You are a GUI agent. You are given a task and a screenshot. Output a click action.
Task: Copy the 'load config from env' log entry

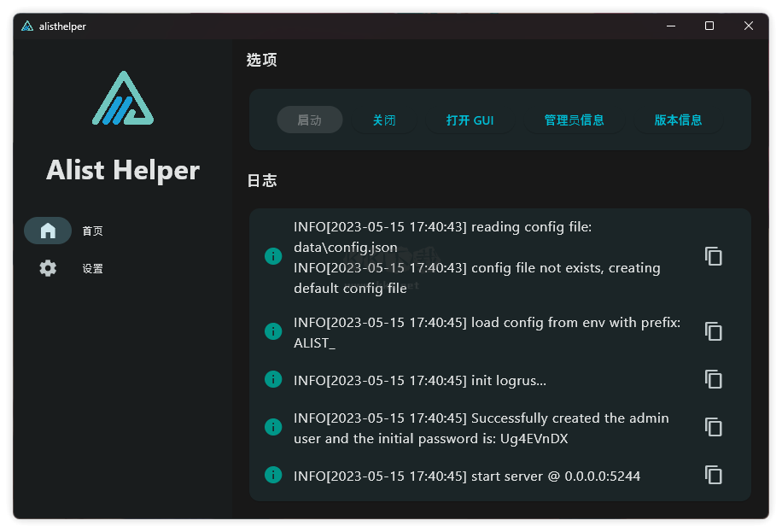(x=714, y=331)
